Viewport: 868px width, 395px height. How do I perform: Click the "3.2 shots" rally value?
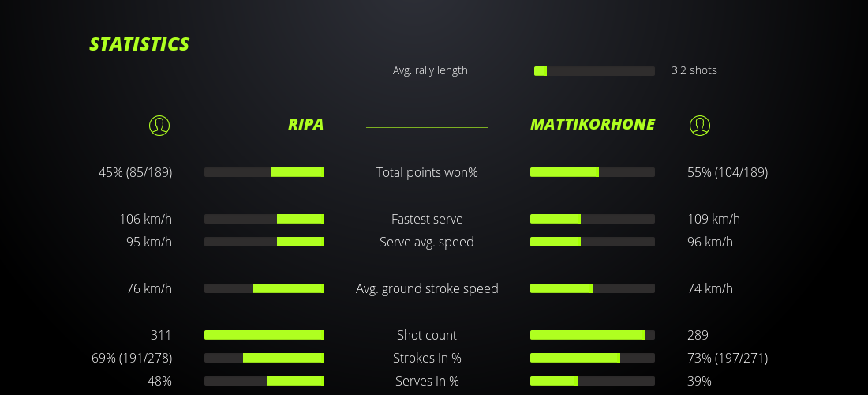point(694,70)
